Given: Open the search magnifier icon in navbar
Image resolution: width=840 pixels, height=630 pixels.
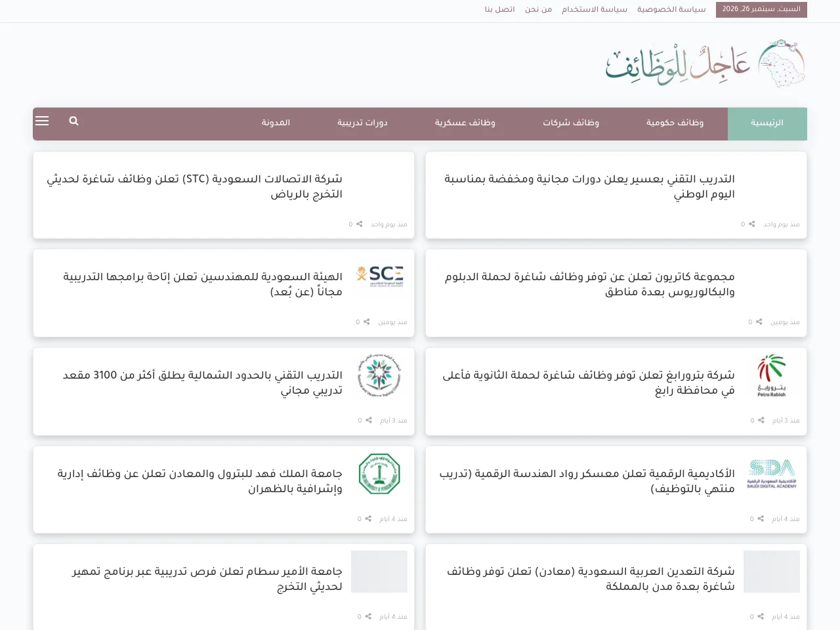Looking at the screenshot, I should [73, 121].
